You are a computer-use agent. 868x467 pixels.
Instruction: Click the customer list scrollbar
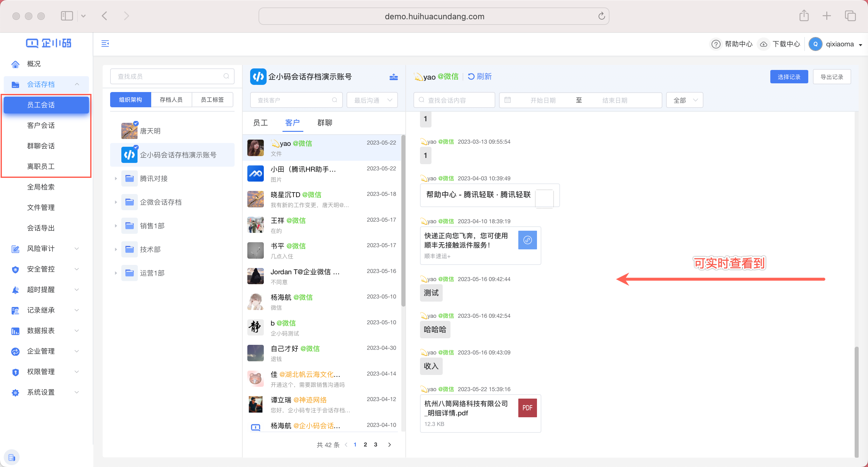coord(403,221)
